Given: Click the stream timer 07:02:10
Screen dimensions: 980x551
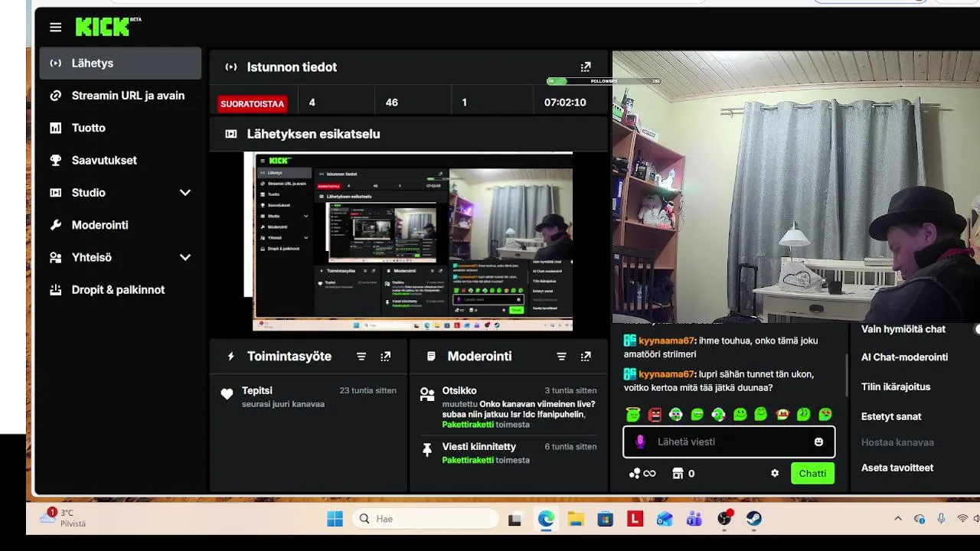Looking at the screenshot, I should pyautogui.click(x=565, y=103).
